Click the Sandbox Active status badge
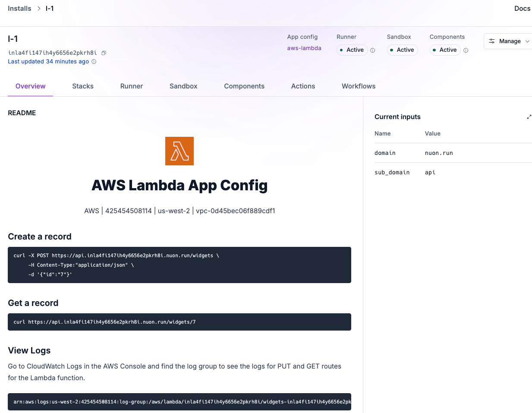 point(402,50)
